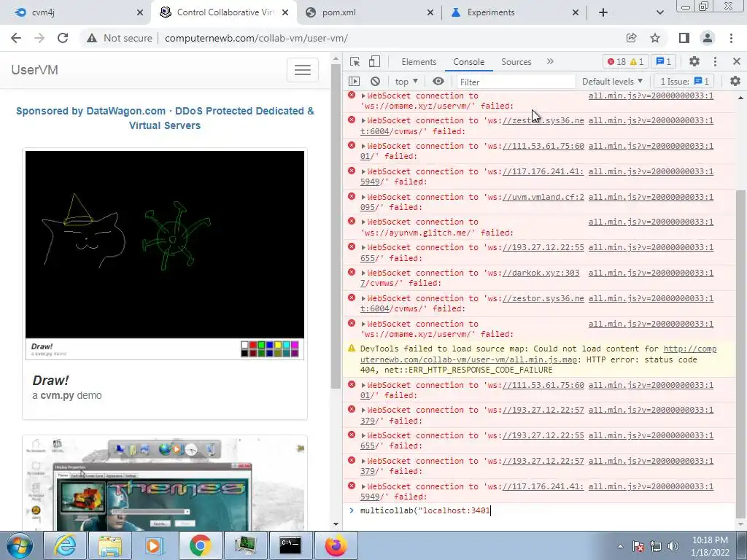The width and height of the screenshot is (747, 560).
Task: Reload the current page
Action: point(63,38)
